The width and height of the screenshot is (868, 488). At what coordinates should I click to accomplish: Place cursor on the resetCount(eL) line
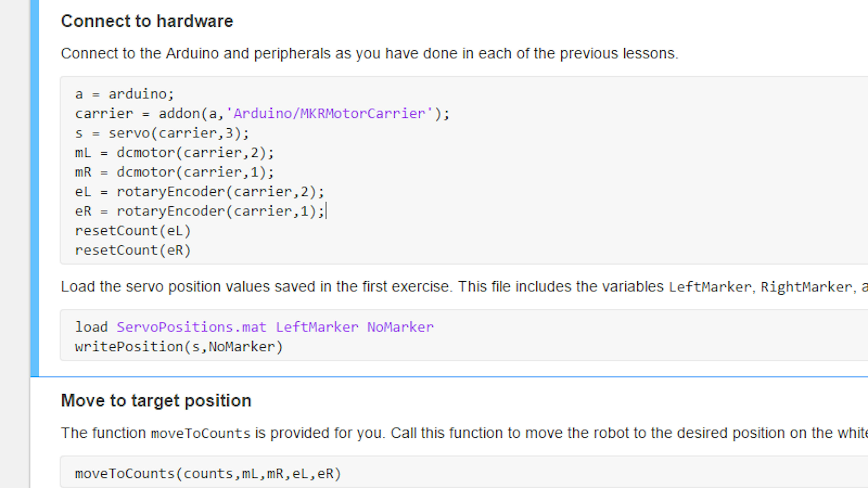click(133, 231)
